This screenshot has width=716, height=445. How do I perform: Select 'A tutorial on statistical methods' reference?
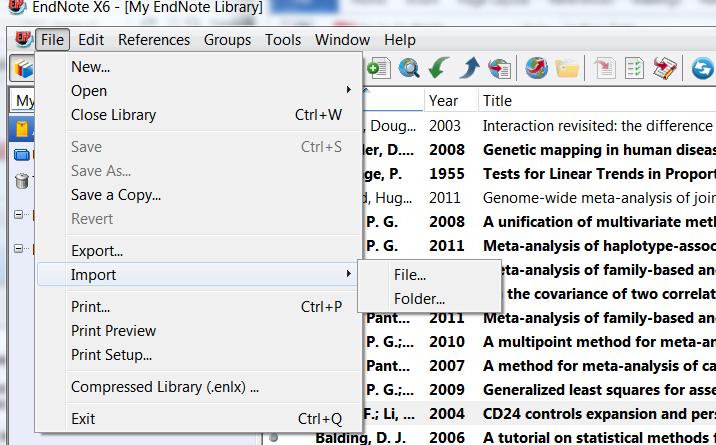point(599,437)
